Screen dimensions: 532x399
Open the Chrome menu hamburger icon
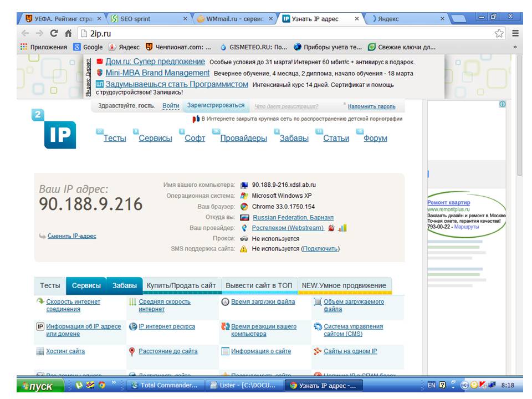point(515,33)
